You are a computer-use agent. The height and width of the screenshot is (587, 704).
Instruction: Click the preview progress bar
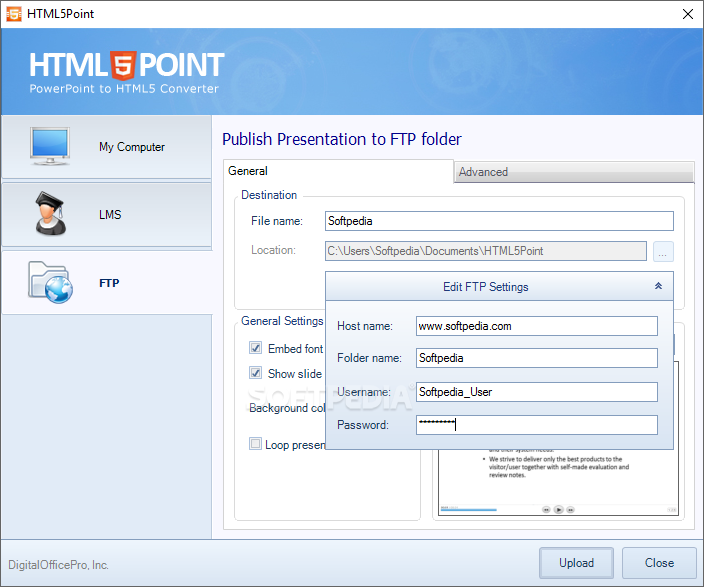[468, 510]
